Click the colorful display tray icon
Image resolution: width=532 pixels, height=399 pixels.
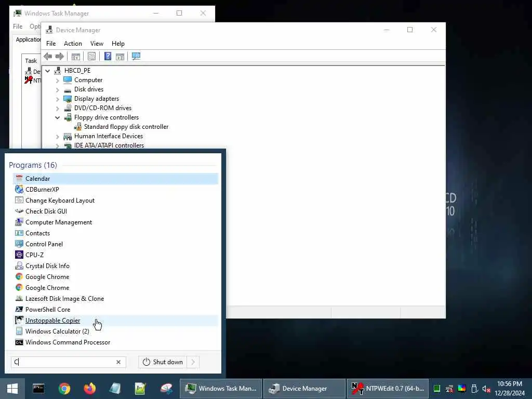tap(462, 389)
